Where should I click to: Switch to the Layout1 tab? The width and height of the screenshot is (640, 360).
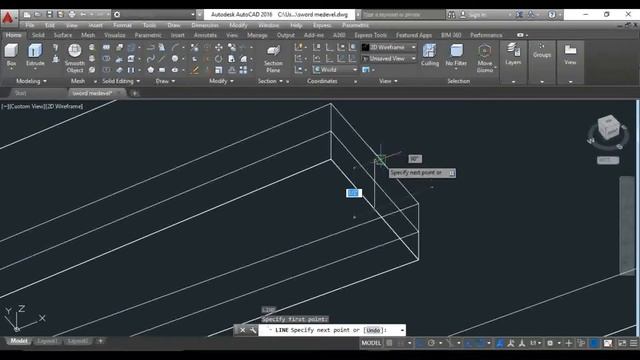pos(47,341)
